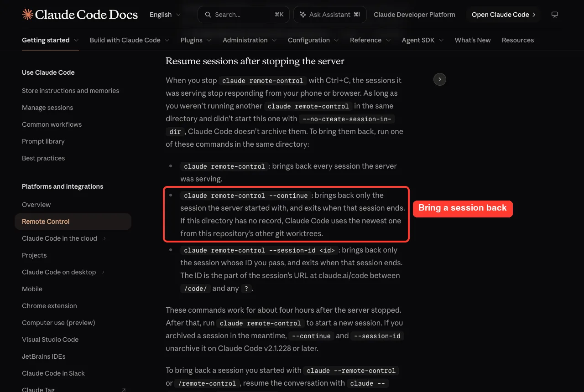Click the Ask Assistant sparkle icon
Image resolution: width=584 pixels, height=392 pixels.
(303, 15)
